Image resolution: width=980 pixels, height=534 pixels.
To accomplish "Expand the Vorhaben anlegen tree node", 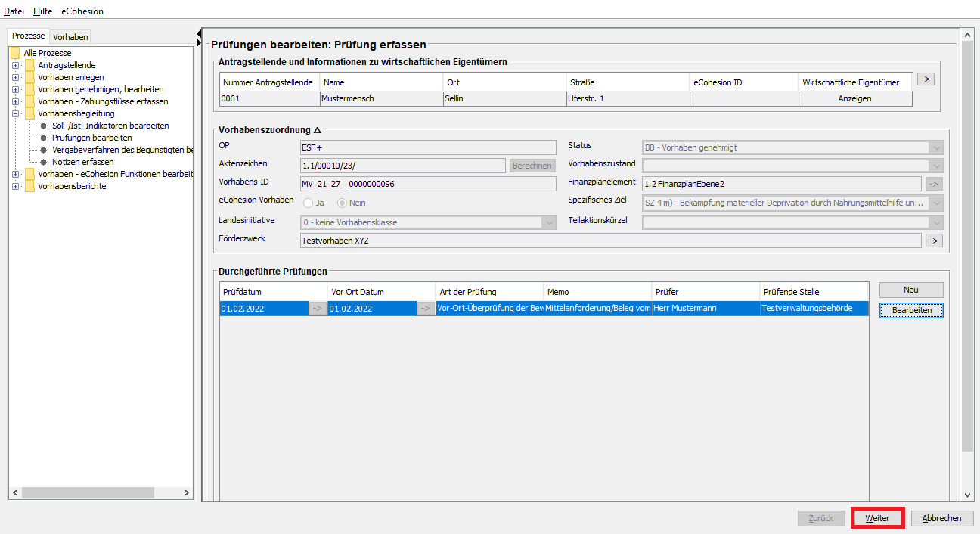I will coord(15,77).
